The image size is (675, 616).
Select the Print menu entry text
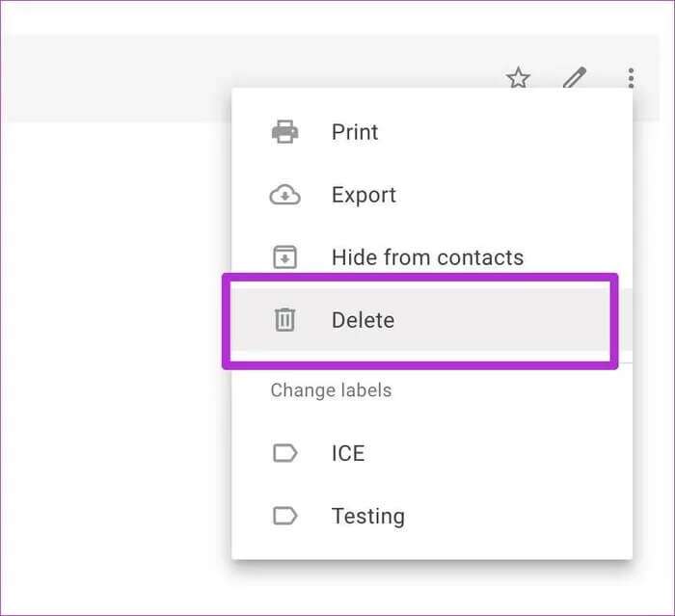coord(355,132)
